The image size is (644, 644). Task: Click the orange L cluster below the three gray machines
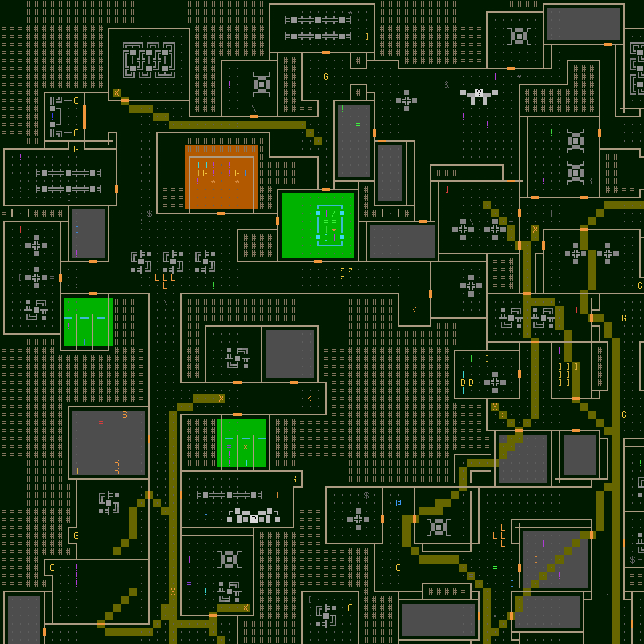165,282
